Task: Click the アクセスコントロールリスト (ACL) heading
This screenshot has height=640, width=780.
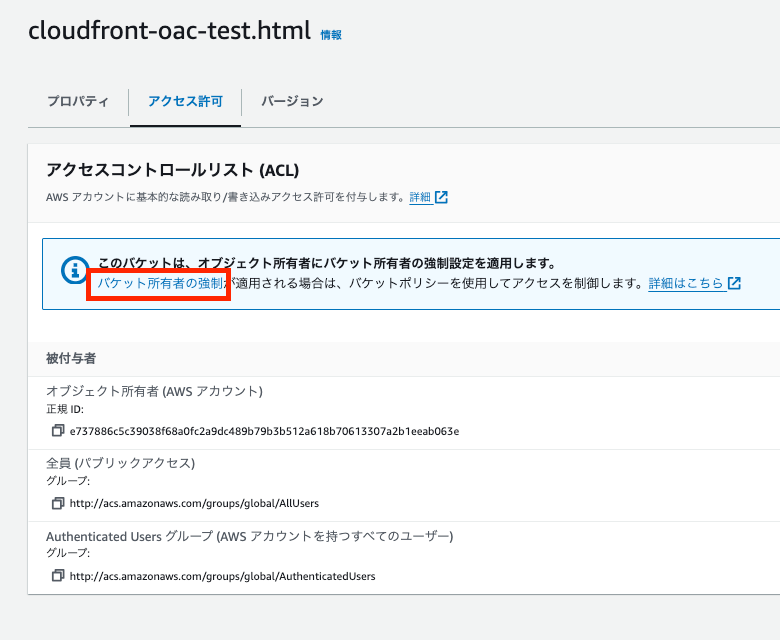Action: [173, 170]
